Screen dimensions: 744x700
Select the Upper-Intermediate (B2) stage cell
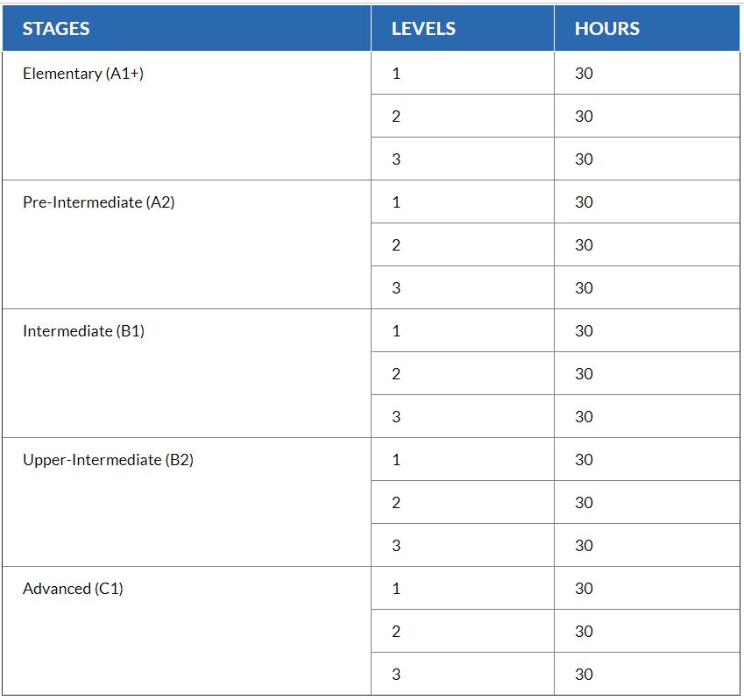(187, 502)
